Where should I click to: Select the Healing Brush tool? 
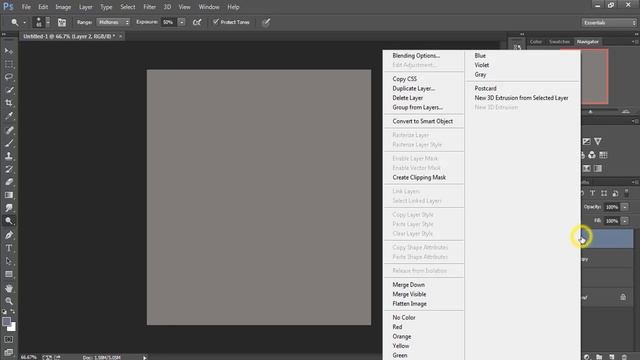coord(9,130)
